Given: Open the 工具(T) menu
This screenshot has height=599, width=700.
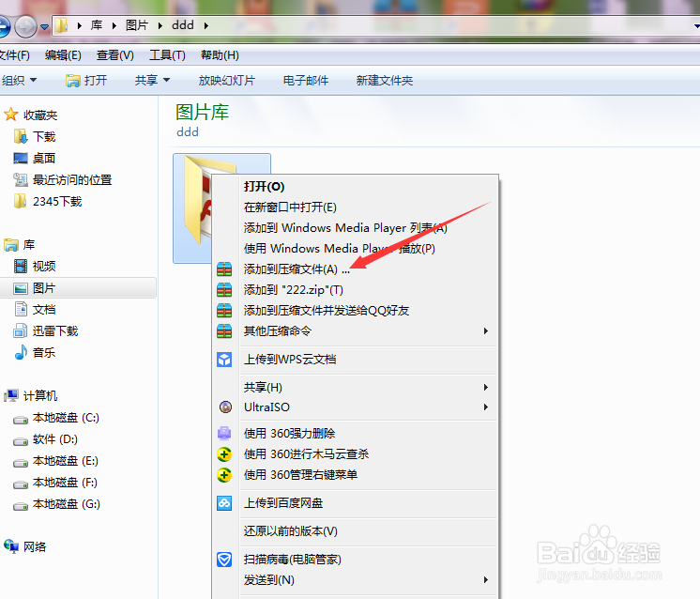Looking at the screenshot, I should [x=167, y=55].
